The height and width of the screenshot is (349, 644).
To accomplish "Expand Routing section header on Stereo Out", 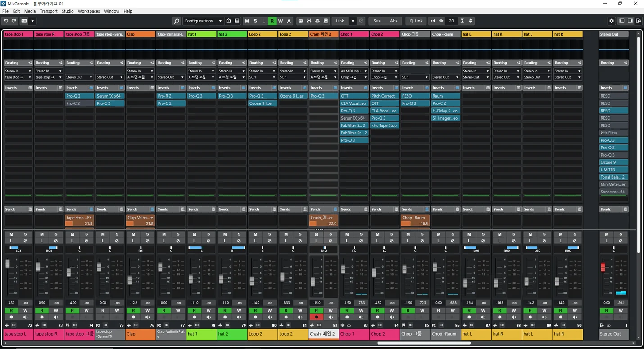I will coord(613,63).
